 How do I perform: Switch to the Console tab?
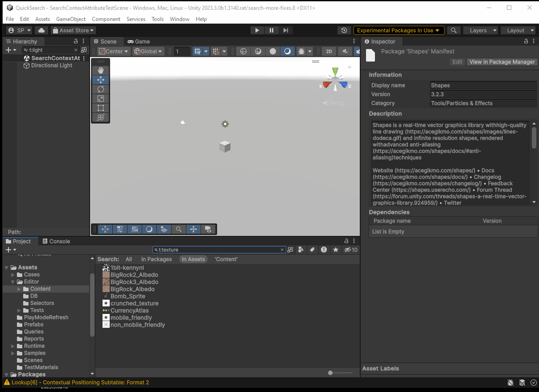pyautogui.click(x=56, y=241)
